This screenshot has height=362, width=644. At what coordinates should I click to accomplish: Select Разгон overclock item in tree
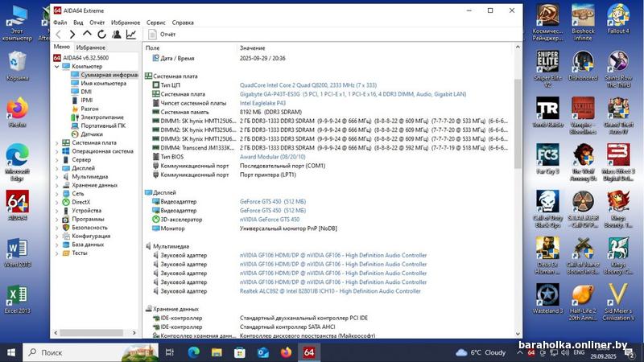click(x=89, y=109)
